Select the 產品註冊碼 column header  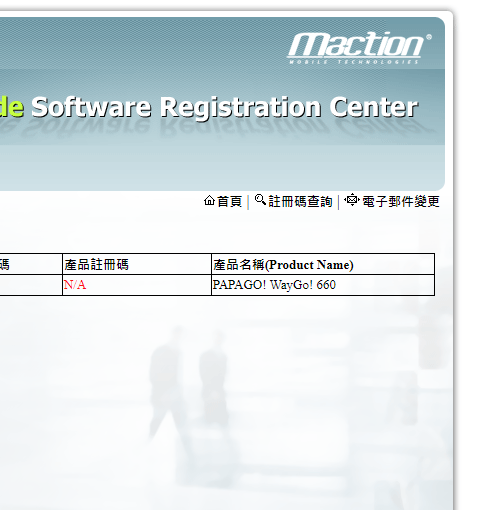point(137,264)
